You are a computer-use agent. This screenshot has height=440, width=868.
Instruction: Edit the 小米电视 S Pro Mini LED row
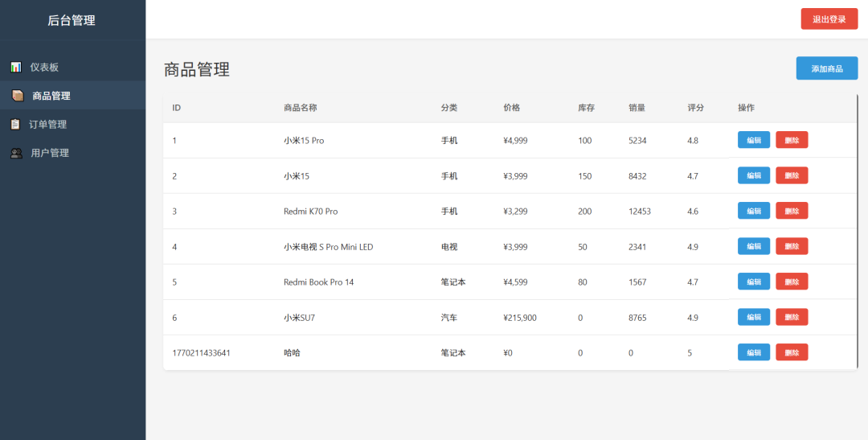[753, 246]
